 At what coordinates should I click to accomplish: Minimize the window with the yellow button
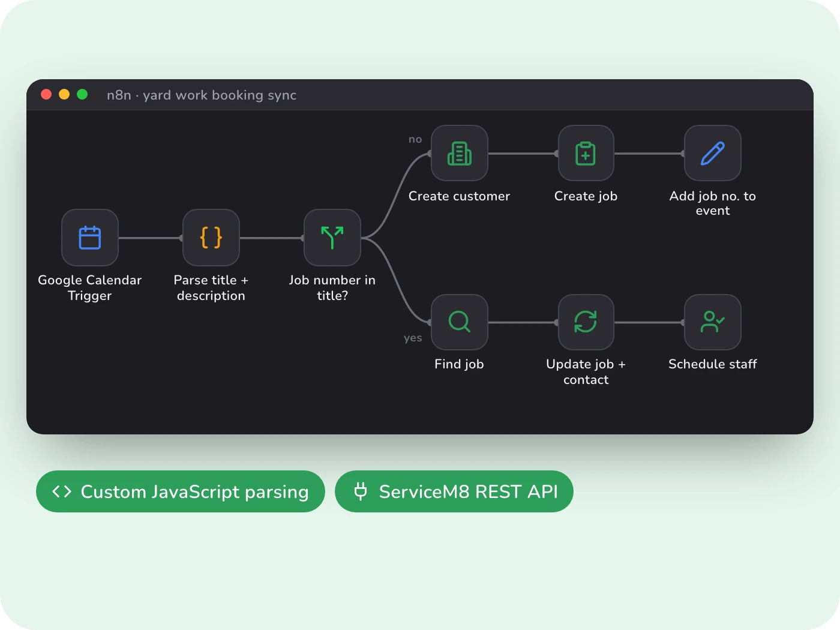[x=64, y=94]
